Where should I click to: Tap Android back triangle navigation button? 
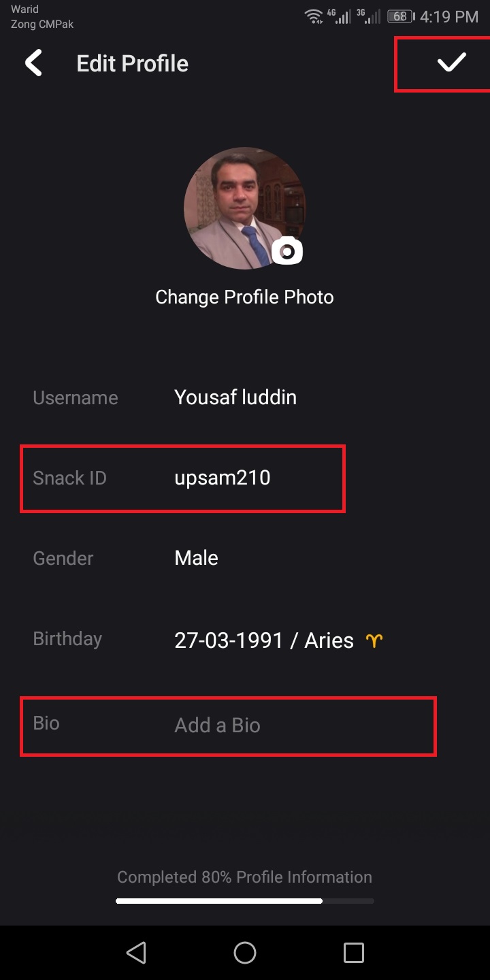tap(136, 952)
